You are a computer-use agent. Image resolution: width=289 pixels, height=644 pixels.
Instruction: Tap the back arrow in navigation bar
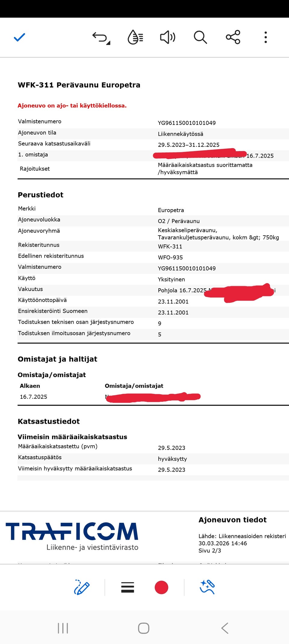click(225, 628)
